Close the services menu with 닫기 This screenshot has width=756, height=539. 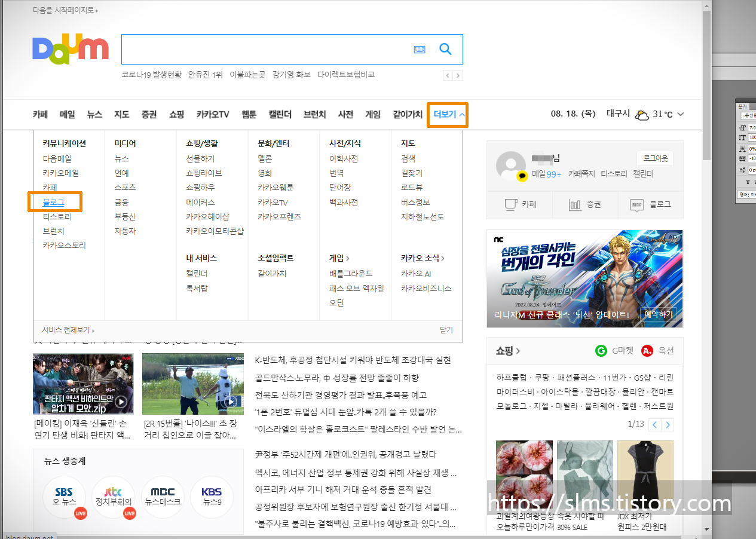[446, 330]
